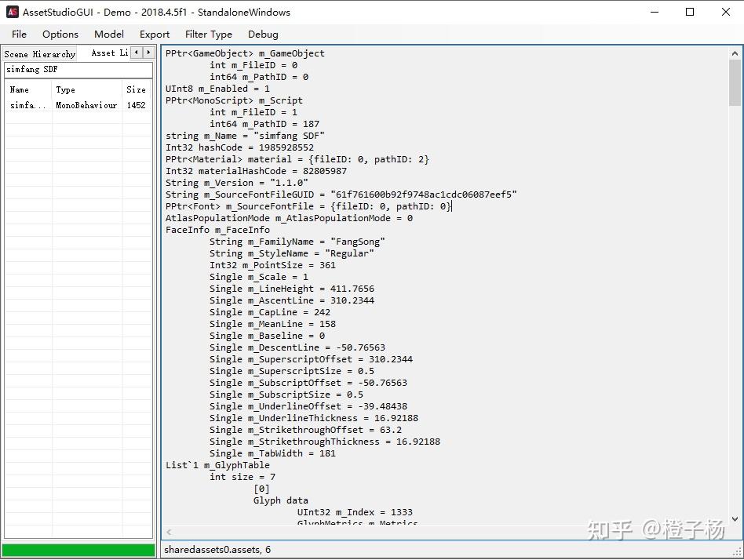Open the Export menu

coord(154,34)
